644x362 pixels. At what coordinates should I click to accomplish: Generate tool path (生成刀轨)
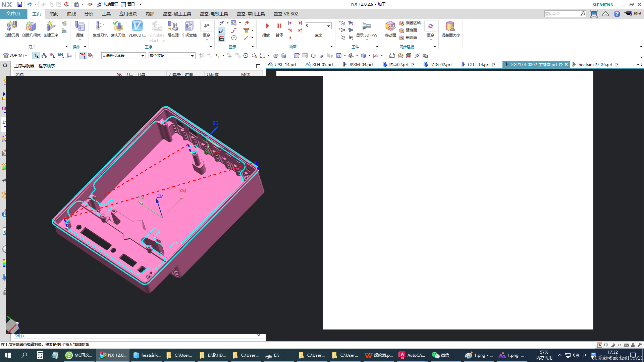point(100,29)
